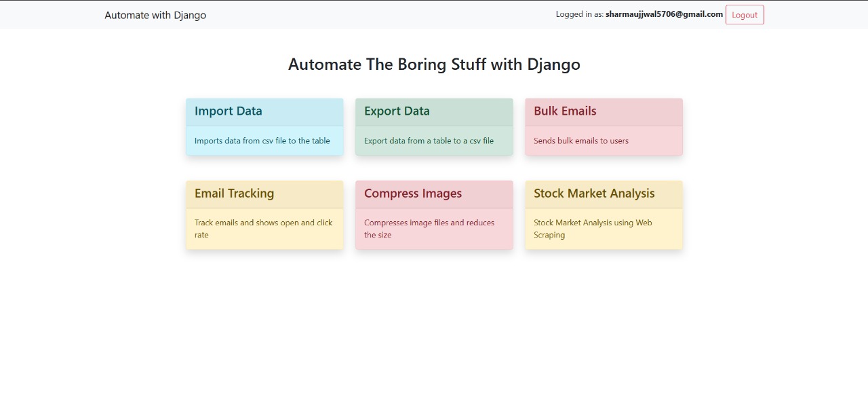Click "Imports data from csv file" description
868x410 pixels.
[x=262, y=141]
